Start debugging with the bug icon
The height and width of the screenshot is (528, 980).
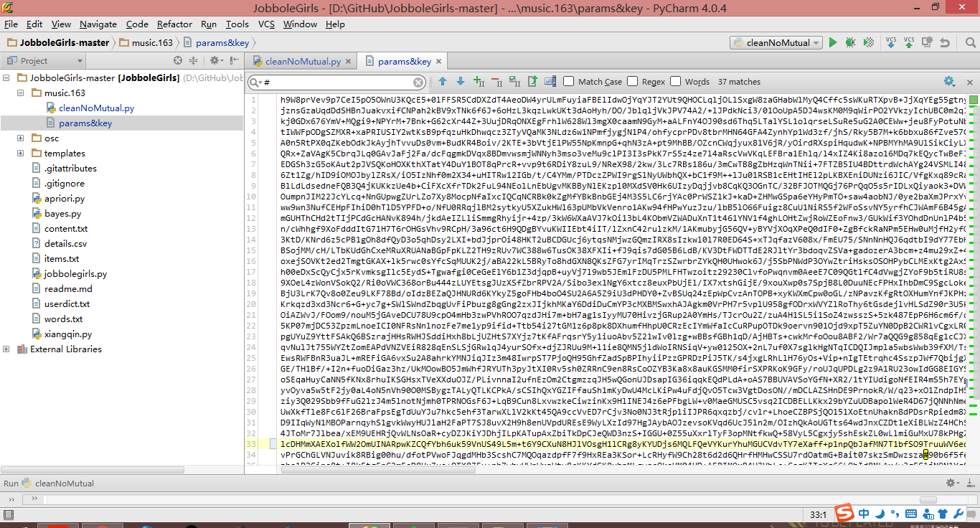(850, 43)
